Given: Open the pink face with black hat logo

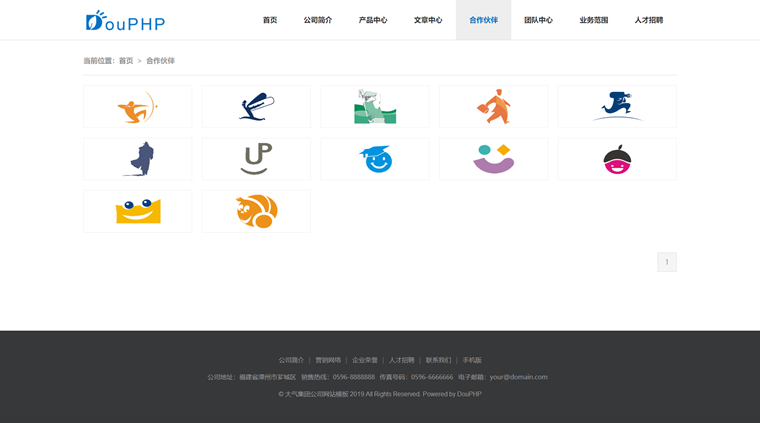Looking at the screenshot, I should click(x=617, y=159).
